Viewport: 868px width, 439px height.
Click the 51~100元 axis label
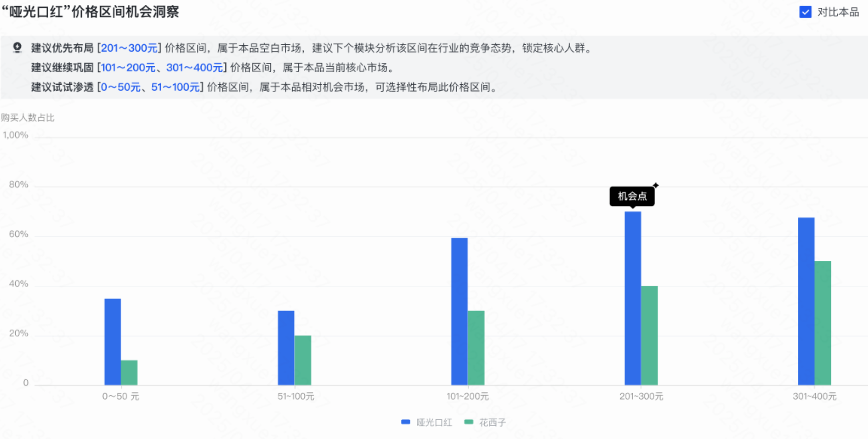click(x=296, y=396)
